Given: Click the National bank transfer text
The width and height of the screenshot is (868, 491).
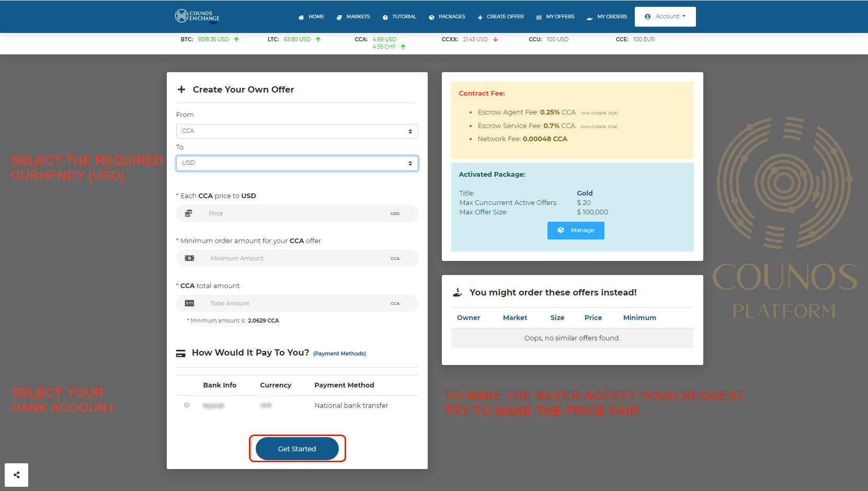Looking at the screenshot, I should click(351, 406).
